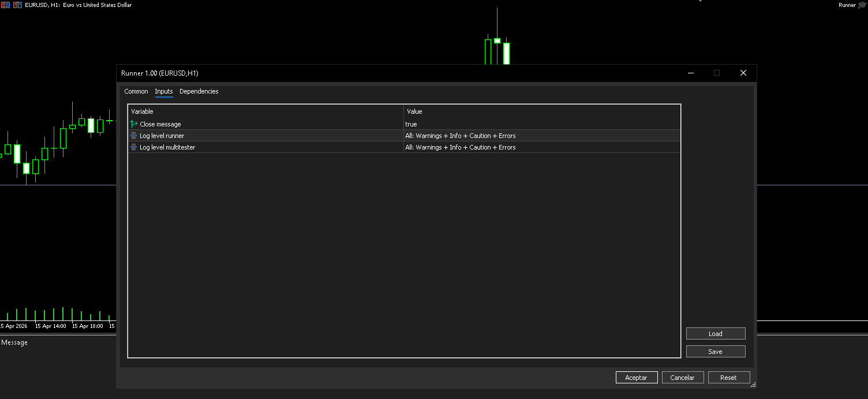The height and width of the screenshot is (399, 868).
Task: Click the Save button for input settings
Action: click(716, 352)
